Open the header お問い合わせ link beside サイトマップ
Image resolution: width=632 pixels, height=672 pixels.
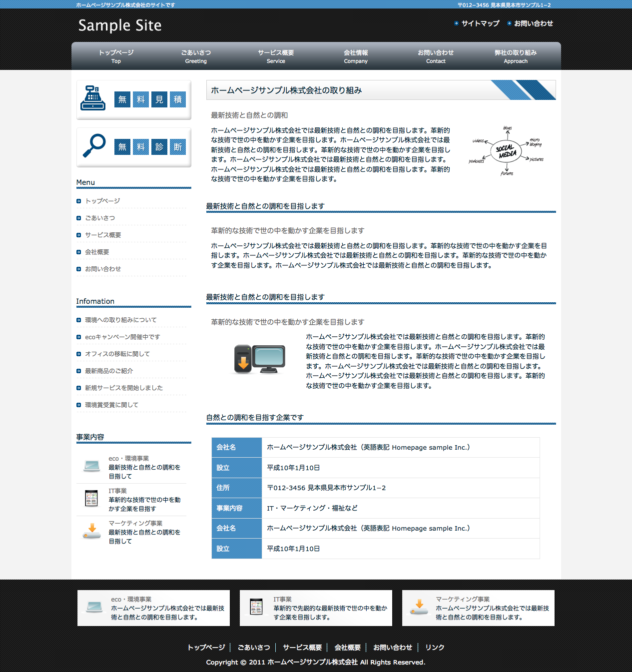tap(533, 23)
